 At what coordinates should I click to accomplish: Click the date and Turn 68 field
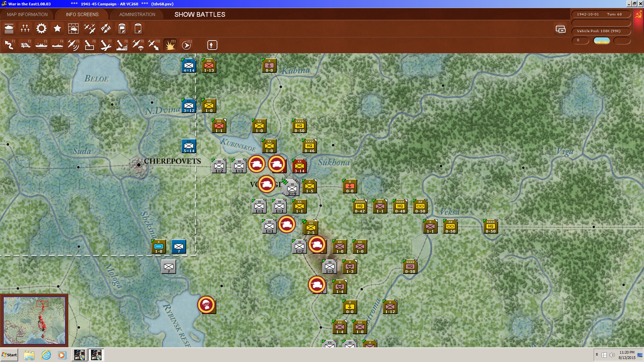click(x=601, y=14)
